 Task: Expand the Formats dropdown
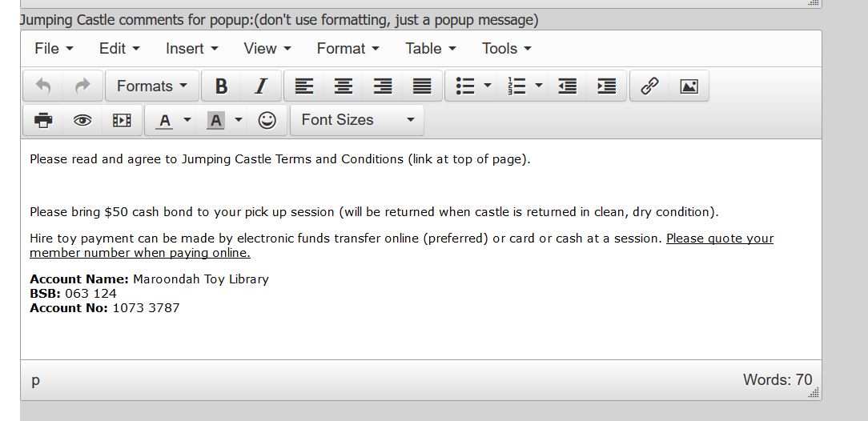(x=152, y=86)
